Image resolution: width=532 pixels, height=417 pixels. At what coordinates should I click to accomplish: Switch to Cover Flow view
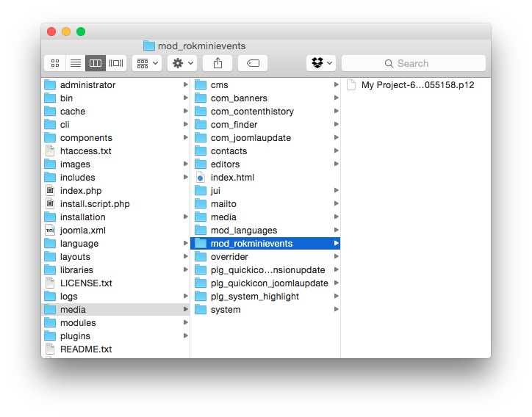click(116, 63)
